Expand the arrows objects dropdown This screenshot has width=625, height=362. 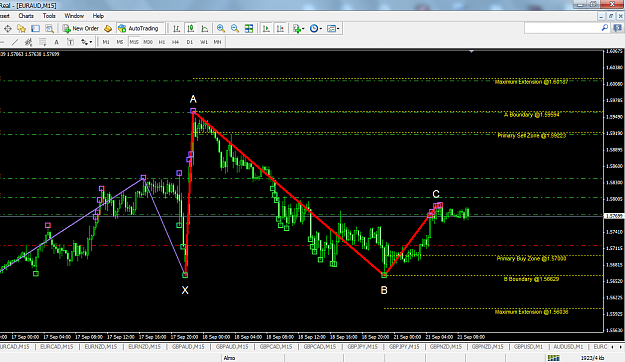86,42
